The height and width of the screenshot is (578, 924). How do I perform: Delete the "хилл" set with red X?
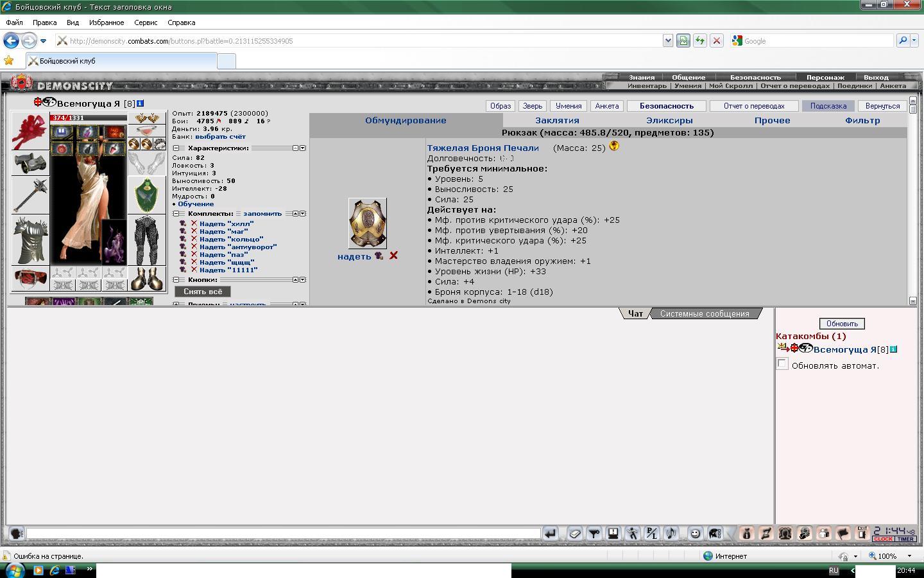coord(194,223)
